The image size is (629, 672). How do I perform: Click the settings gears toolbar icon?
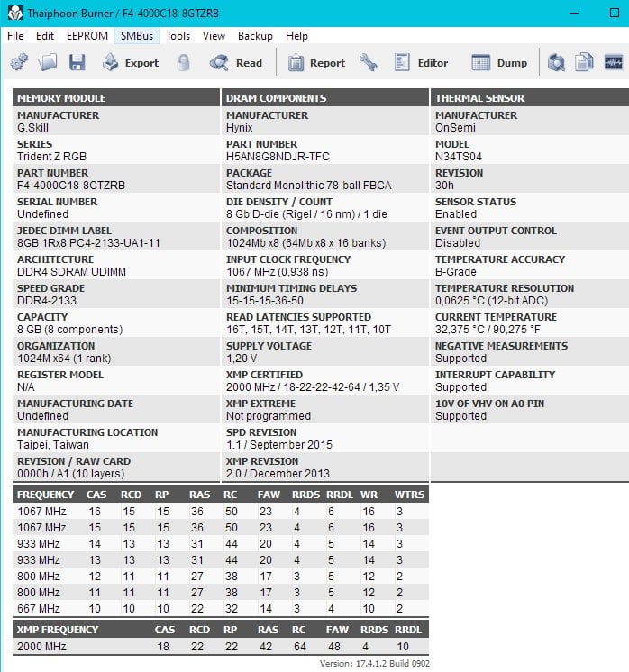tap(19, 62)
